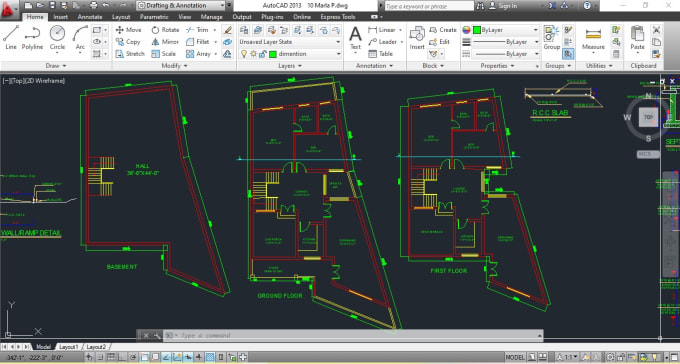Click the Create block button

(x=443, y=30)
